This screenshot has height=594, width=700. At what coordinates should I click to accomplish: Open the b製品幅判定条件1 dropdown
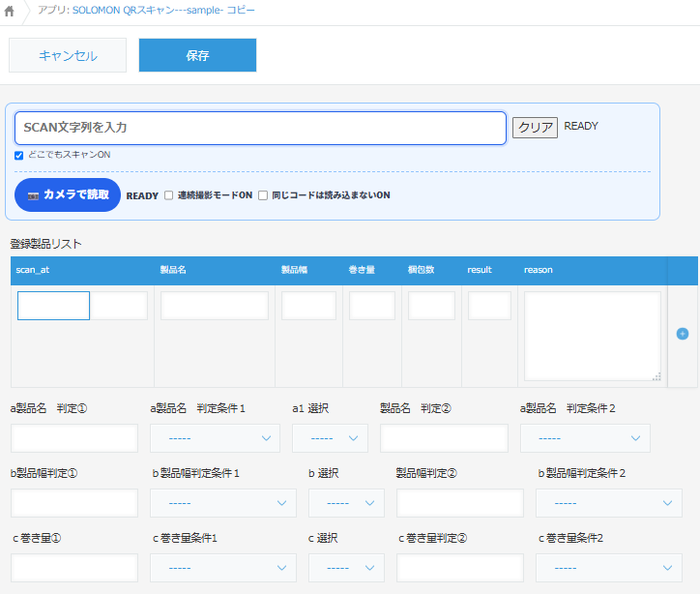coord(223,503)
